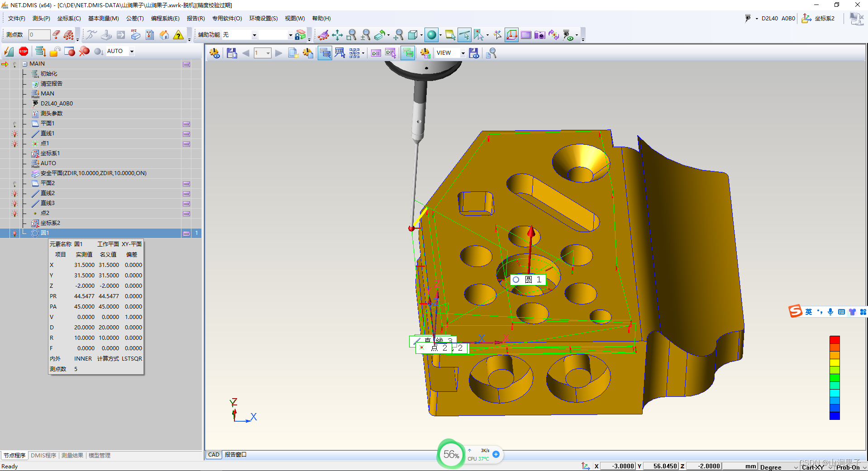The image size is (868, 471).
Task: Click the next page arrow icon
Action: [279, 53]
